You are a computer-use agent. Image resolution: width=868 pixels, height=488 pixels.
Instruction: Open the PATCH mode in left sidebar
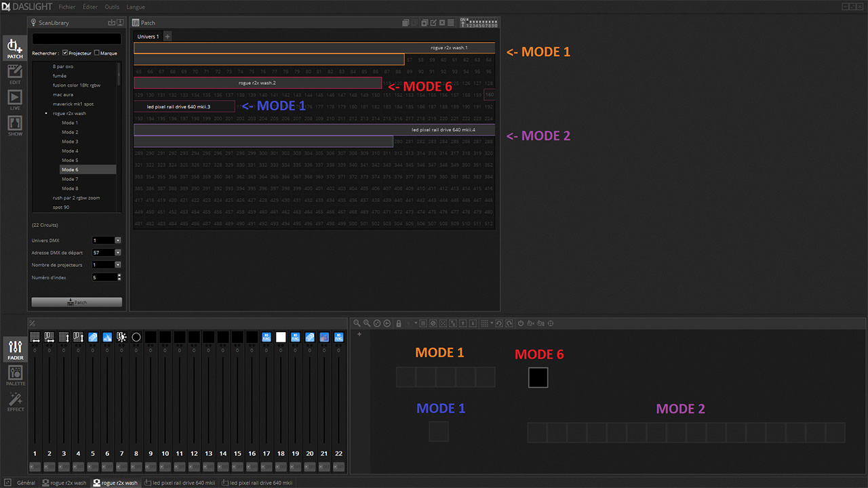click(15, 47)
